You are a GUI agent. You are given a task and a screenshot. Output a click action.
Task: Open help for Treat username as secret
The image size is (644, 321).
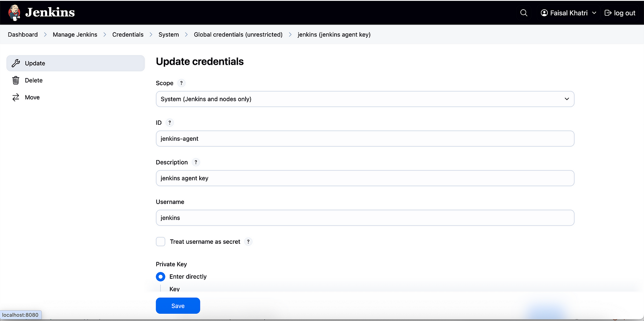(x=248, y=242)
